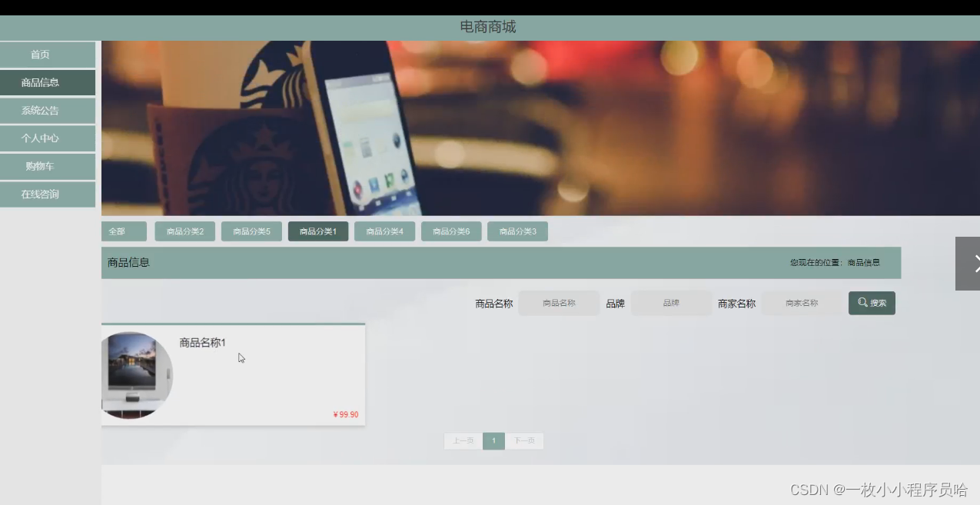The width and height of the screenshot is (980, 505).
Task: Filter by 商品分类6 category
Action: tap(451, 231)
